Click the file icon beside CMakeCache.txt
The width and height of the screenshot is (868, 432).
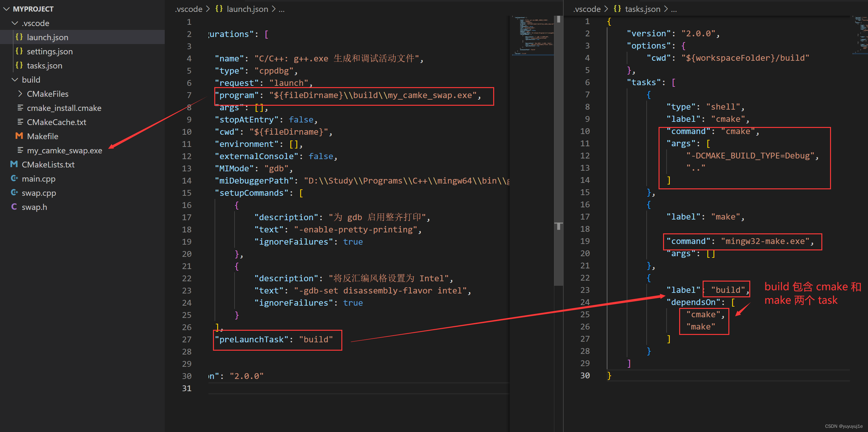(x=20, y=122)
